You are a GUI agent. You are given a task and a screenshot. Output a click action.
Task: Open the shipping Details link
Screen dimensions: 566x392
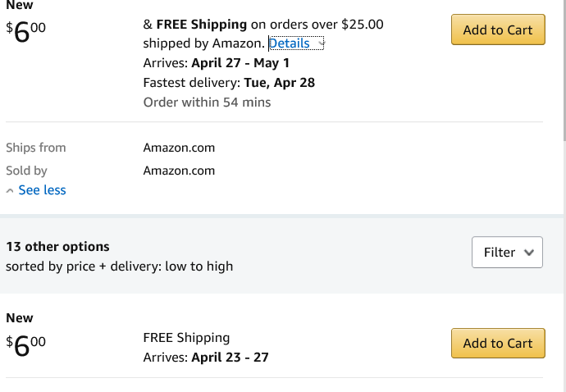(289, 43)
